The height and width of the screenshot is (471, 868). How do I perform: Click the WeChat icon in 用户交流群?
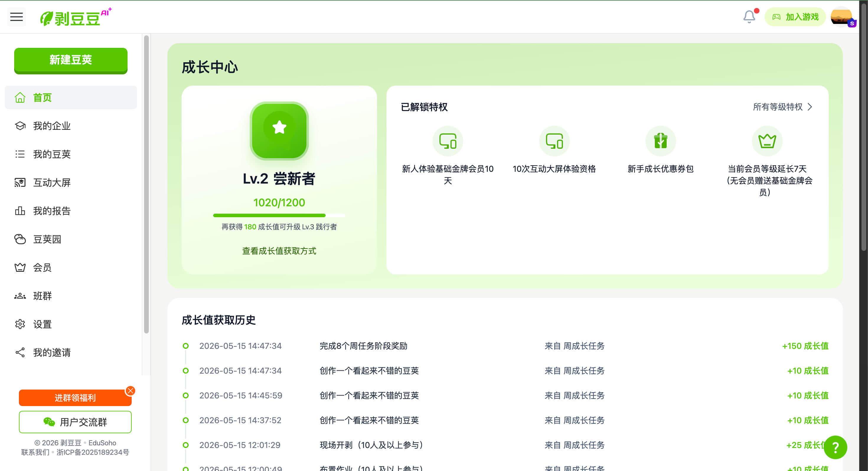coord(49,422)
